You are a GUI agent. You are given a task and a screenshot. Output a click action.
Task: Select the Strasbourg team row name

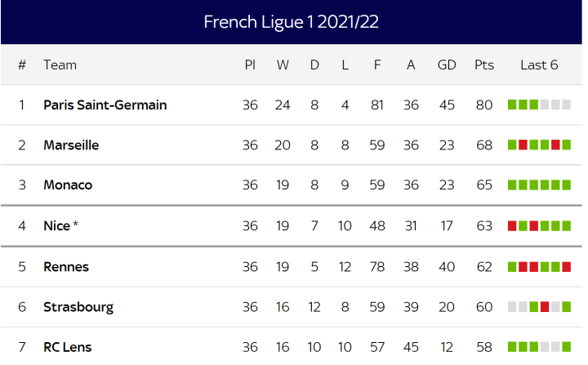[x=78, y=307]
